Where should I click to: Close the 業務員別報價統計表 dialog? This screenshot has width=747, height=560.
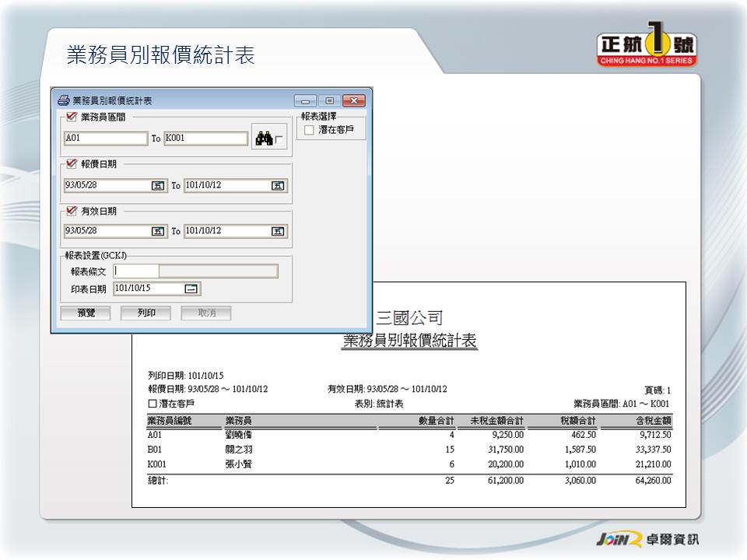point(354,101)
